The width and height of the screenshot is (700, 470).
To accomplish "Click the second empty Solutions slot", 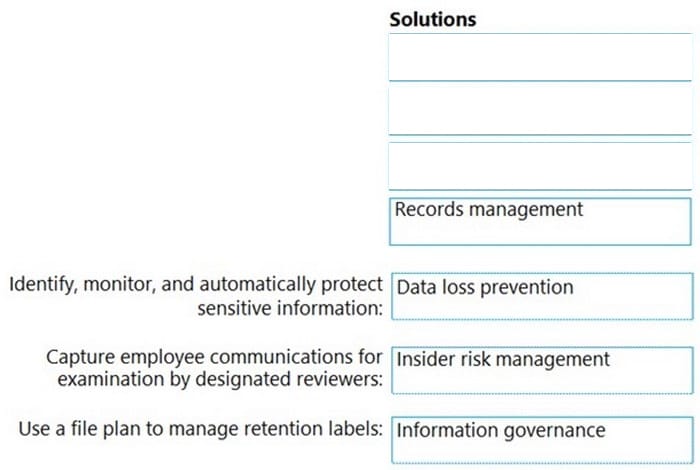I will 540,111.
